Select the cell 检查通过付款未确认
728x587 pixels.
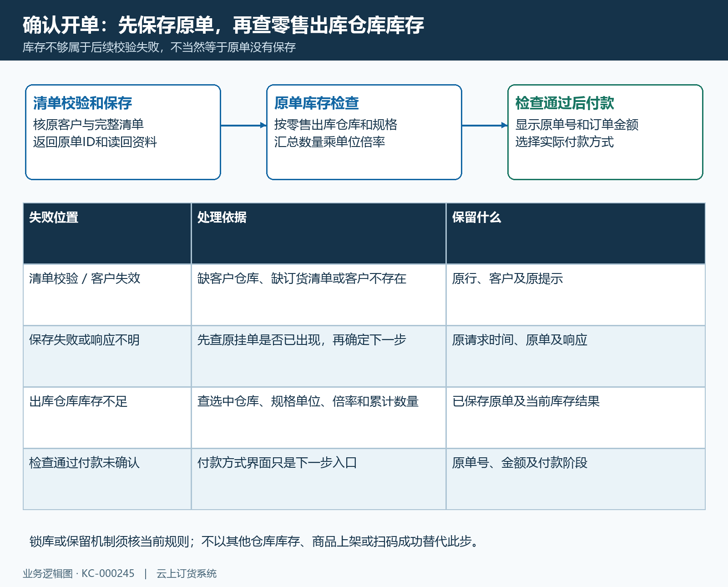107,479
